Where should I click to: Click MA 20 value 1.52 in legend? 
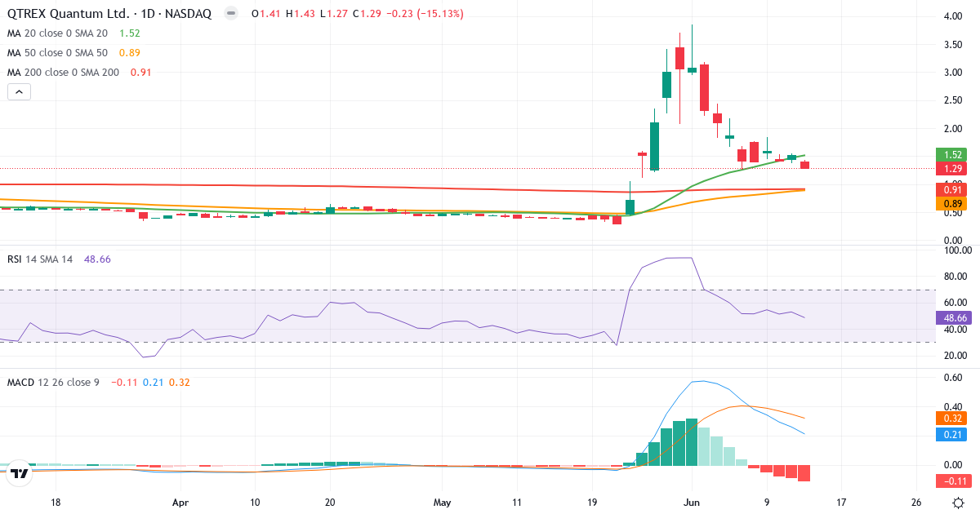[x=130, y=33]
